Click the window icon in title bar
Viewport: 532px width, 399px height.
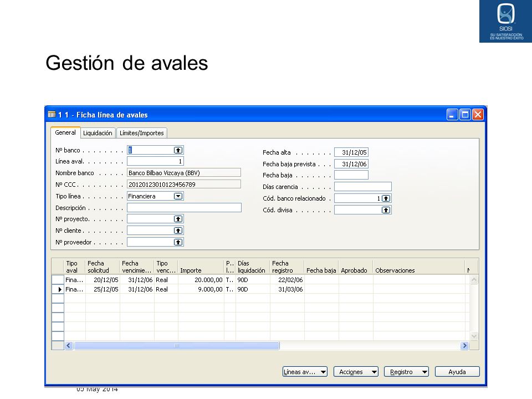pos(52,115)
